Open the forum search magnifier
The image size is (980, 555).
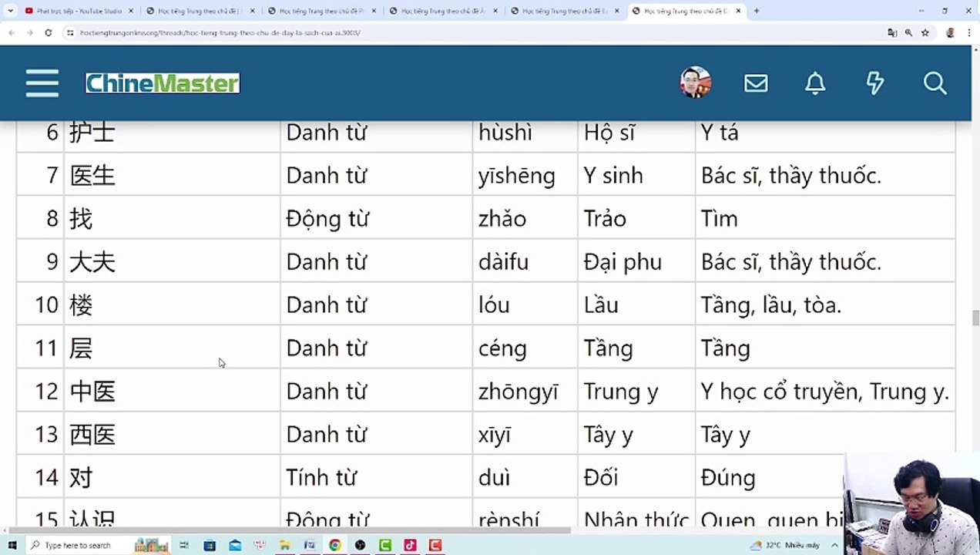click(x=935, y=83)
